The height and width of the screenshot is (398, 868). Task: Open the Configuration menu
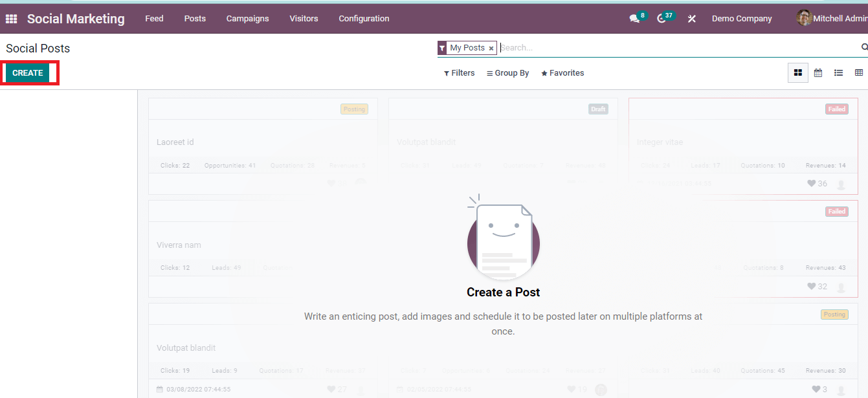coord(364,19)
